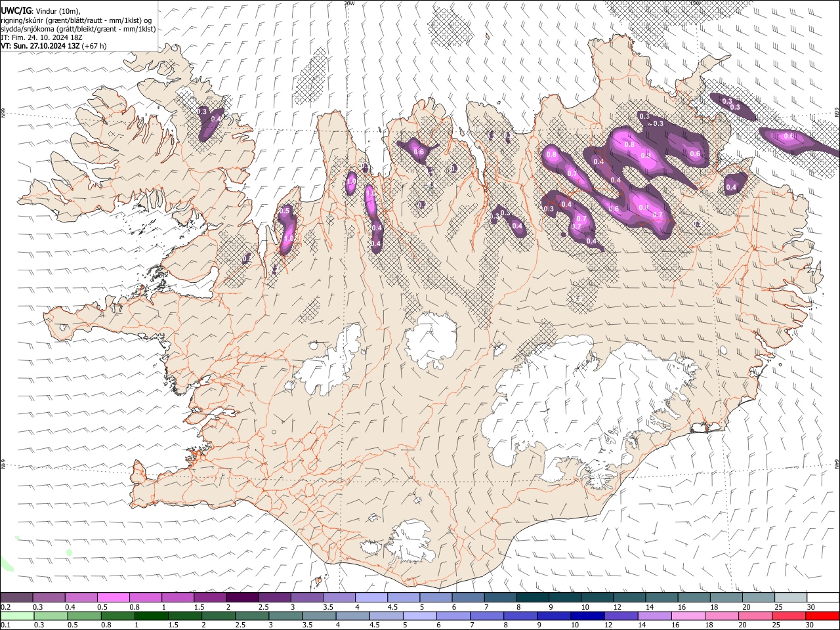Viewport: 840px width, 630px height.
Task: Click the "66N" latitude label on right edge
Action: coord(836,113)
